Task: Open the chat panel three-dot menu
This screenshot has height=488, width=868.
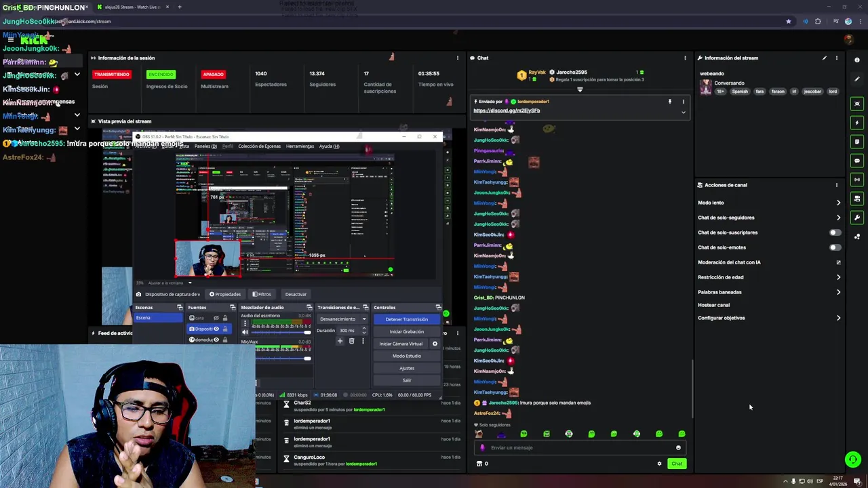Action: click(x=685, y=58)
